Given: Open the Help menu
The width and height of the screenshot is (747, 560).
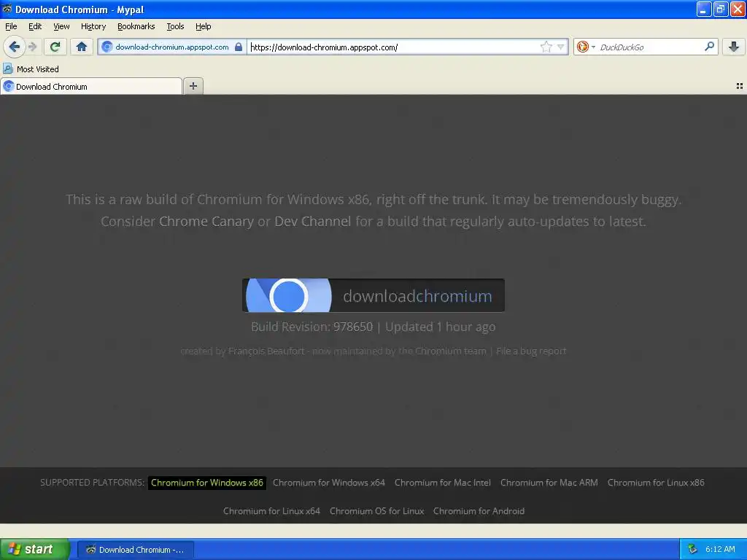Looking at the screenshot, I should point(204,26).
